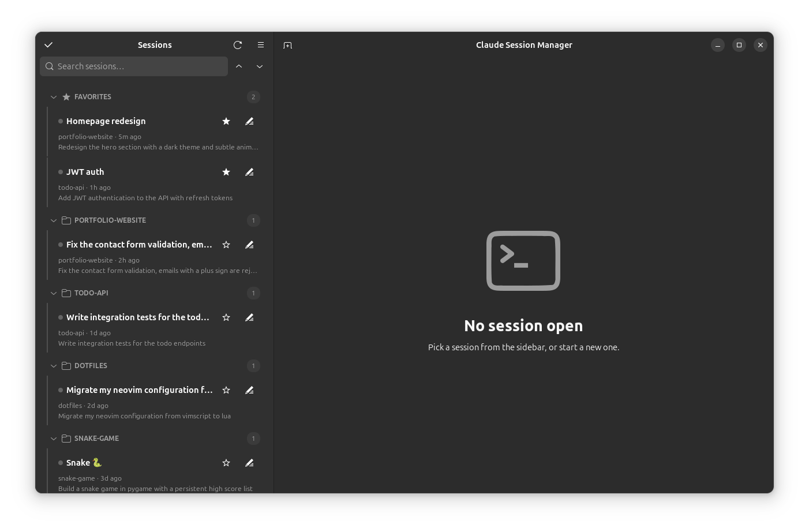809x532 pixels.
Task: Click 'Build a snake game in pygame' text
Action: (155, 489)
